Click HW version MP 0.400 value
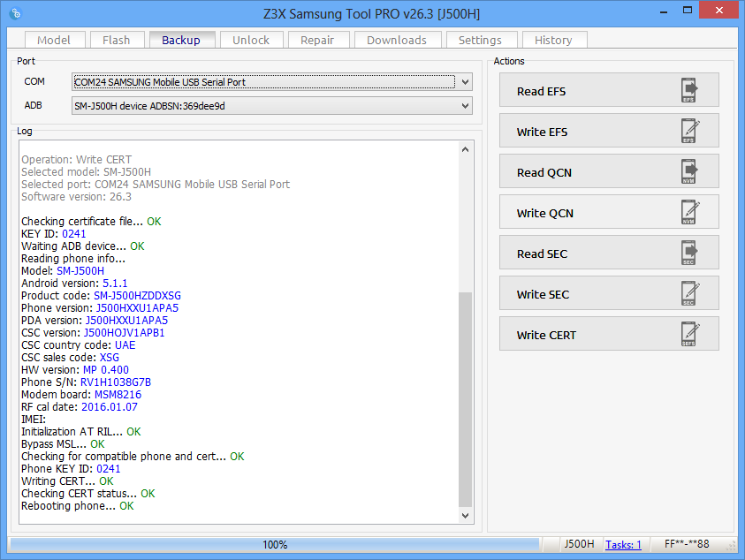The height and width of the screenshot is (560, 745). click(x=106, y=369)
